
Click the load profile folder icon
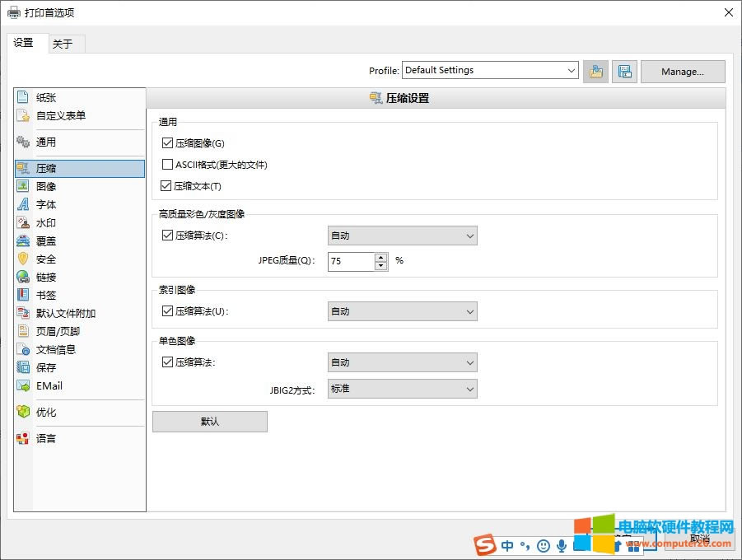pos(595,71)
